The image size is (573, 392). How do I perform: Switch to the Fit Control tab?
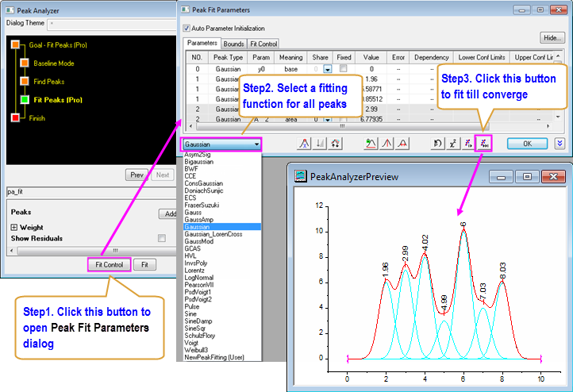click(x=263, y=44)
